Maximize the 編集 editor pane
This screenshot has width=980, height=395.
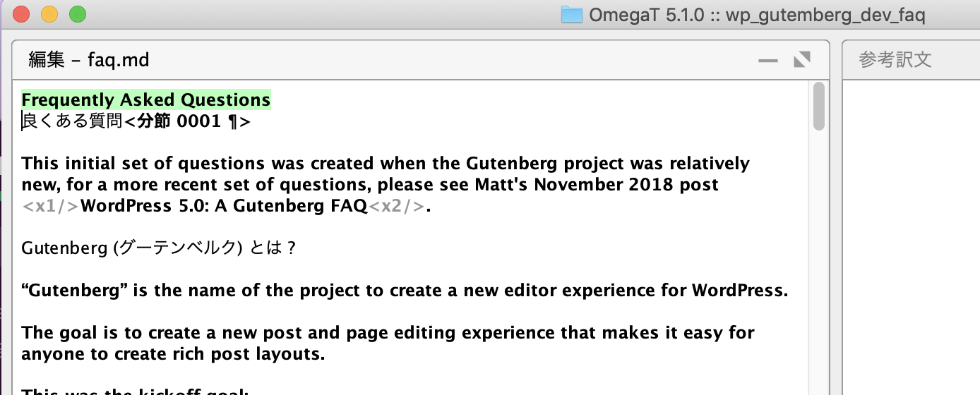click(x=801, y=60)
